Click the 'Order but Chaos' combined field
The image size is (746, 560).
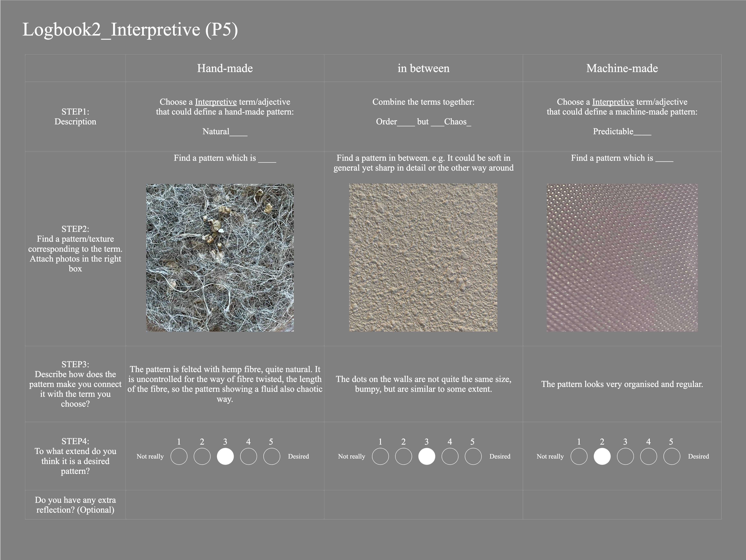pos(423,122)
